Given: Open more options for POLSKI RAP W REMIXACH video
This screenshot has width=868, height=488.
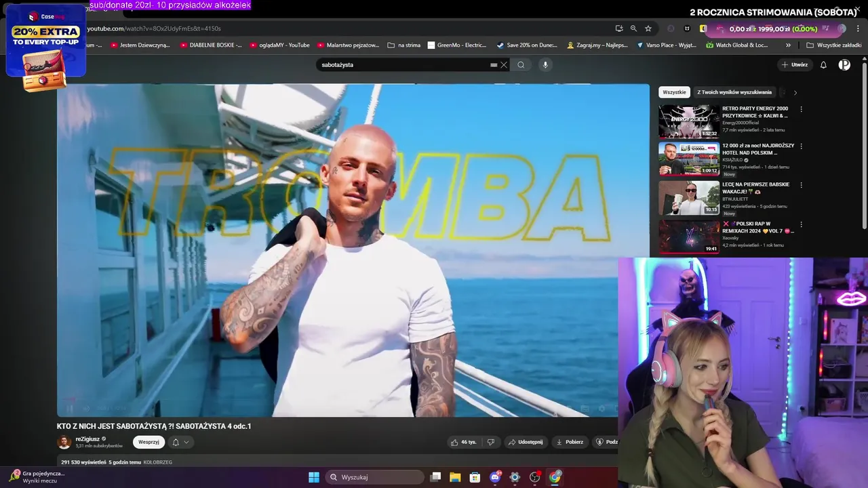Looking at the screenshot, I should (801, 224).
